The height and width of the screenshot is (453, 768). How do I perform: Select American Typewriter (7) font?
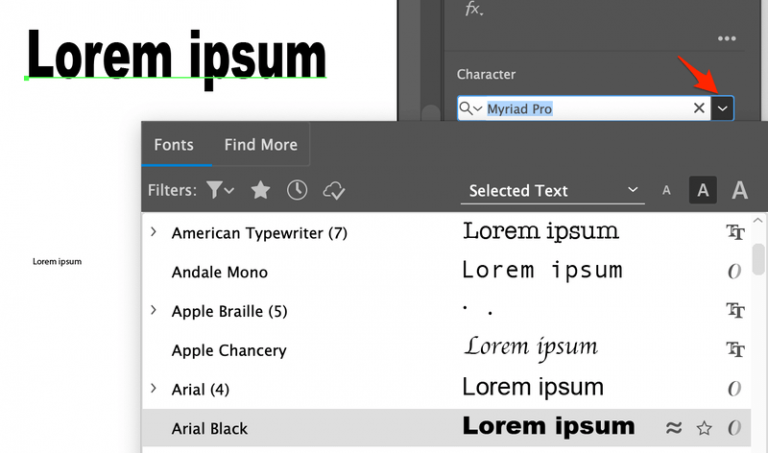[x=259, y=233]
